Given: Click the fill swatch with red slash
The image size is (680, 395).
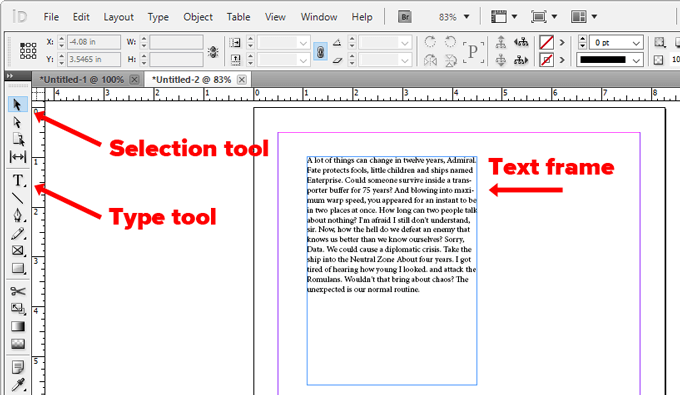Looking at the screenshot, I should [546, 42].
